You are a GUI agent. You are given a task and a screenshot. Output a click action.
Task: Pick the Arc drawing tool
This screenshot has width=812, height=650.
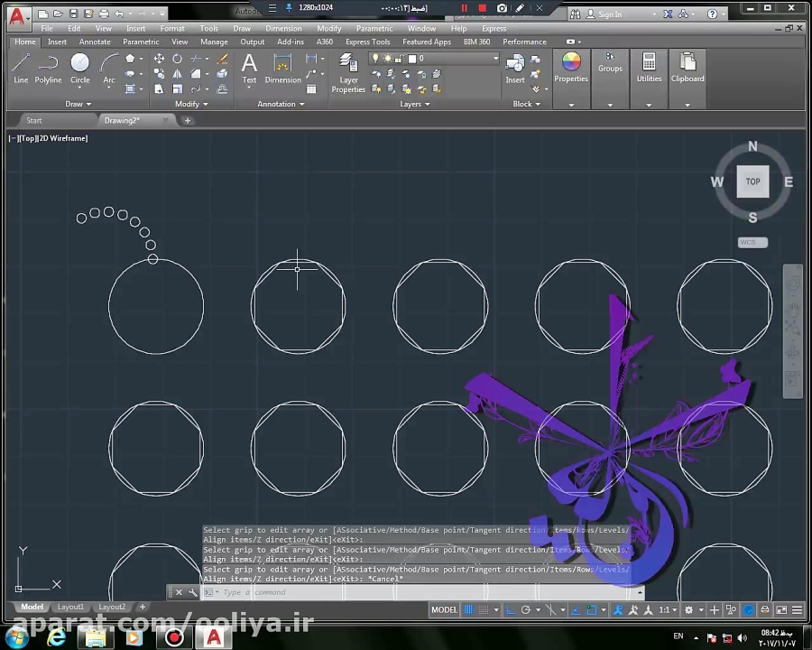tap(109, 68)
